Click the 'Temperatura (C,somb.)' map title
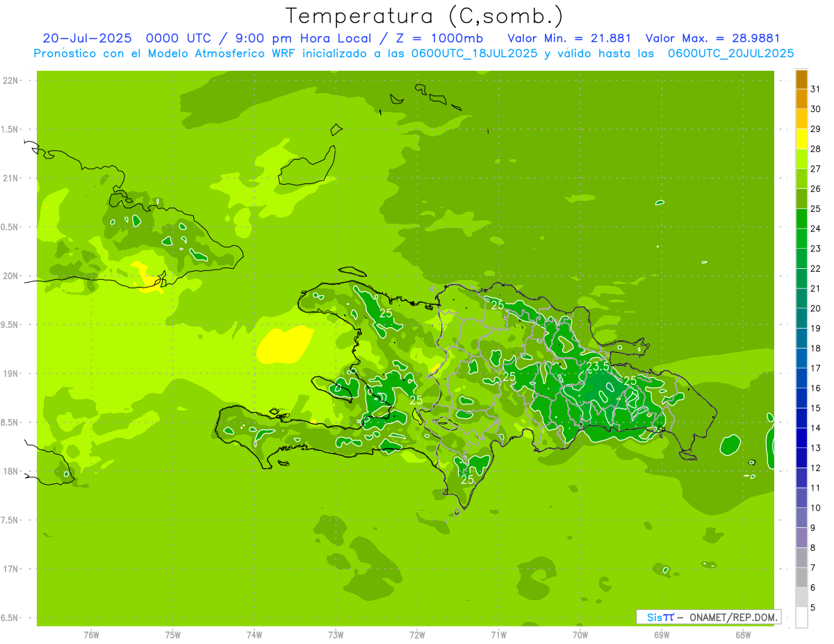Image resolution: width=834 pixels, height=644 pixels. point(425,16)
